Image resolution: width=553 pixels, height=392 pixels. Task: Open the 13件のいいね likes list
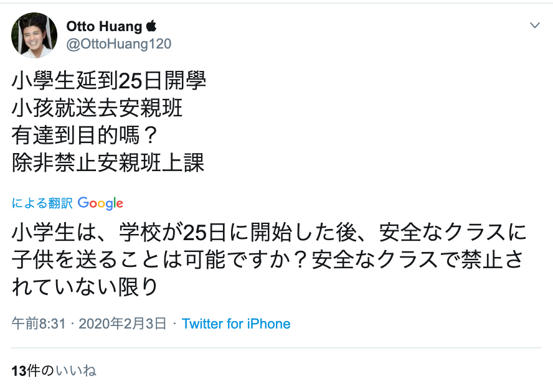[x=54, y=371]
